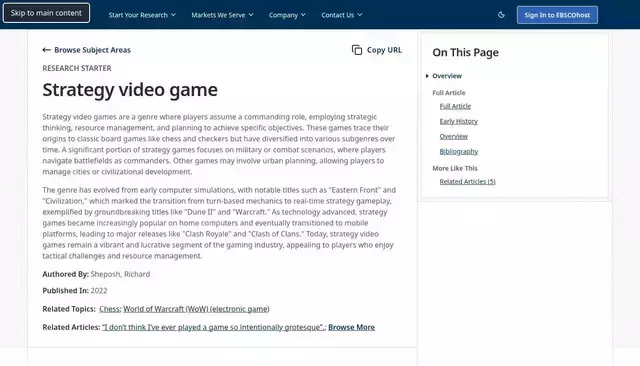Toggle dark mode moon icon
The image size is (640, 366).
click(501, 15)
